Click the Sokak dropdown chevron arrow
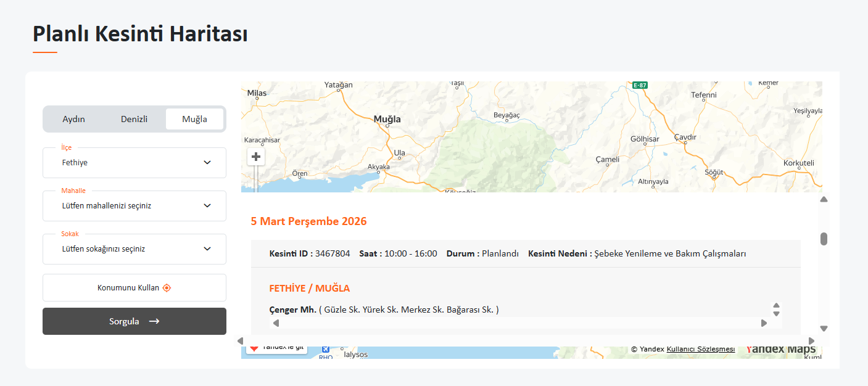The width and height of the screenshot is (868, 386). (207, 249)
